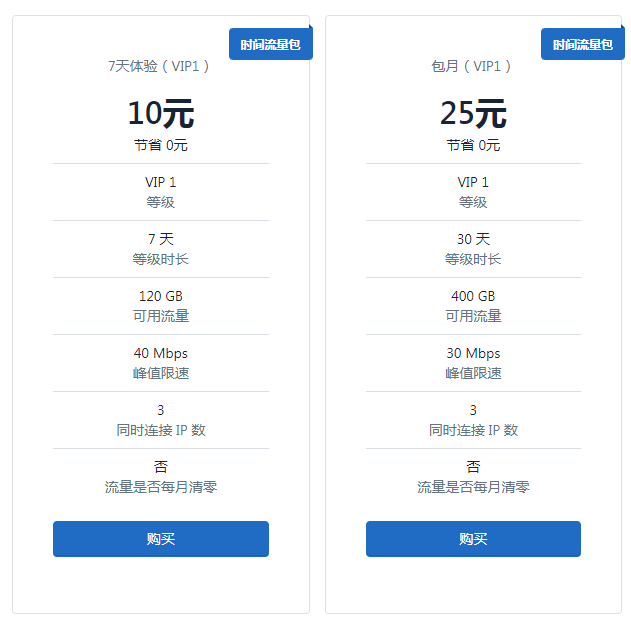Image resolution: width=631 pixels, height=626 pixels.
Task: Click the 400 GB 可用流量 row
Action: [x=473, y=306]
